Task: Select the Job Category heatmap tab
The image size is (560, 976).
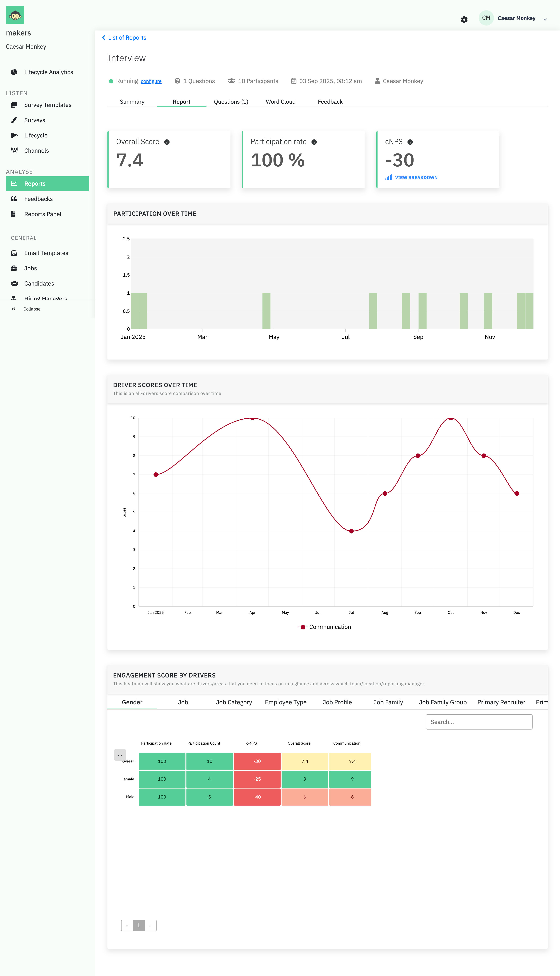Action: [234, 702]
